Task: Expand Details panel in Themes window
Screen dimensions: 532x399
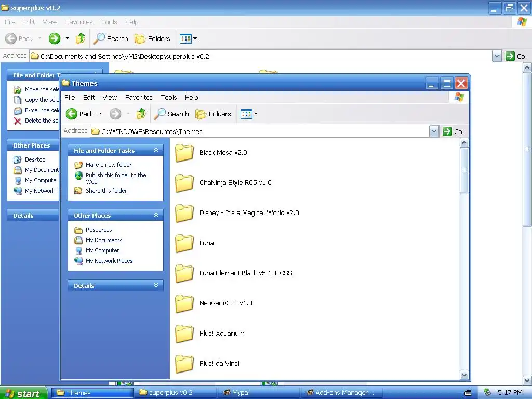Action: pos(156,285)
